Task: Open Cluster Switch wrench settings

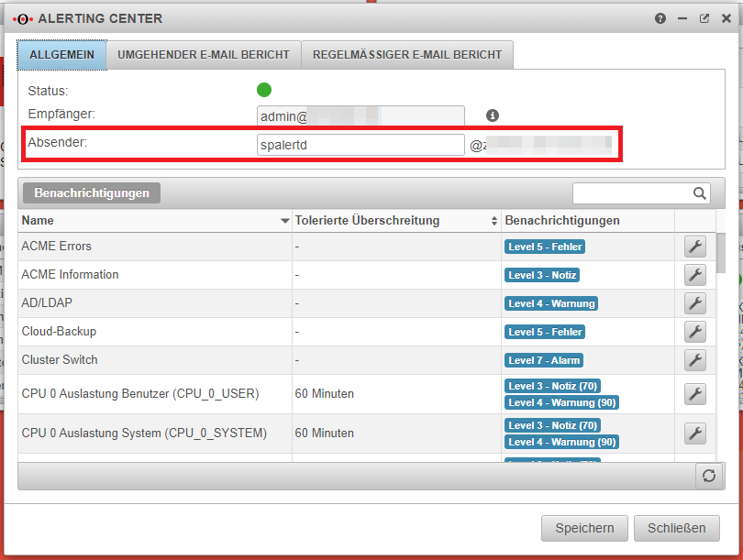Action: tap(695, 360)
